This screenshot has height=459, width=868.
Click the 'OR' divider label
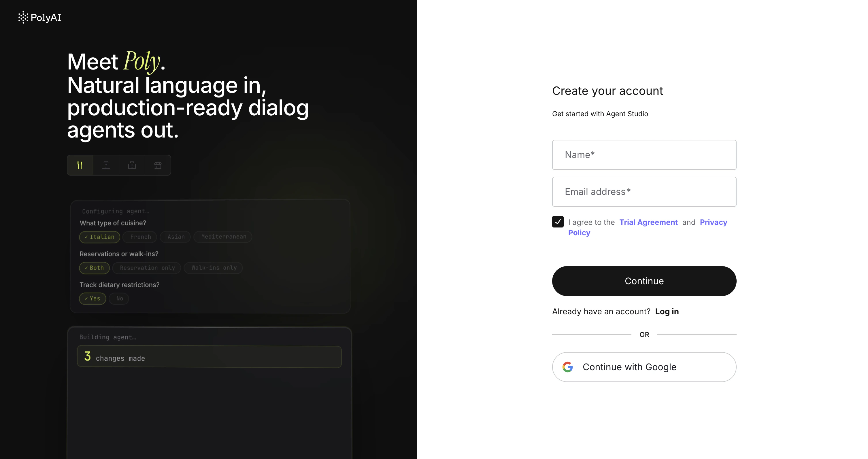644,334
